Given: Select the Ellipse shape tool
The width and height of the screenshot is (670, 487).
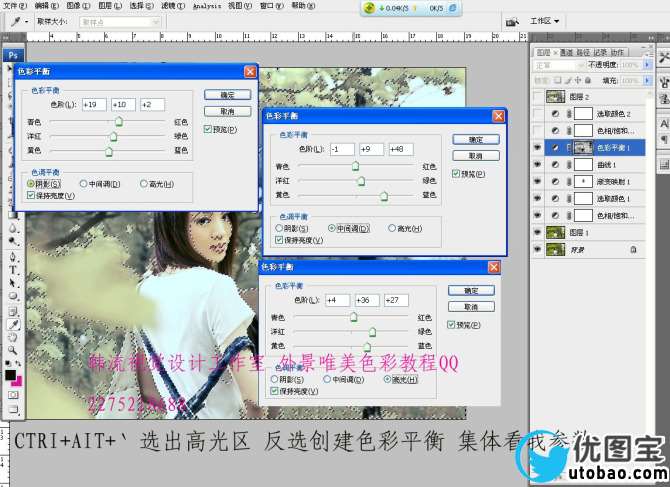Looking at the screenshot, I should [13, 296].
